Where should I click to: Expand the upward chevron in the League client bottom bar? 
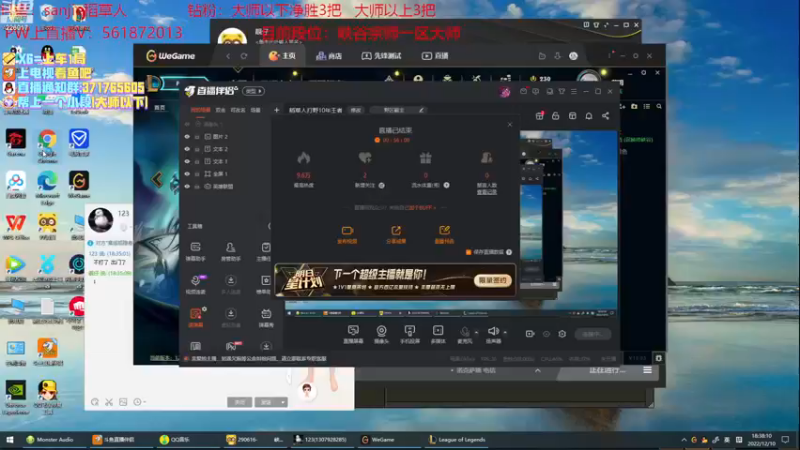click(538, 370)
